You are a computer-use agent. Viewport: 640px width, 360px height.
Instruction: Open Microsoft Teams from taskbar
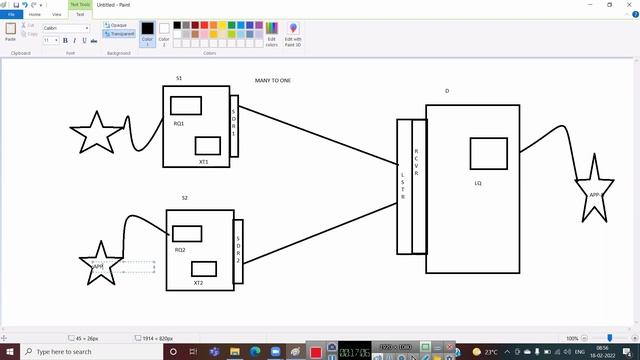pos(214,351)
